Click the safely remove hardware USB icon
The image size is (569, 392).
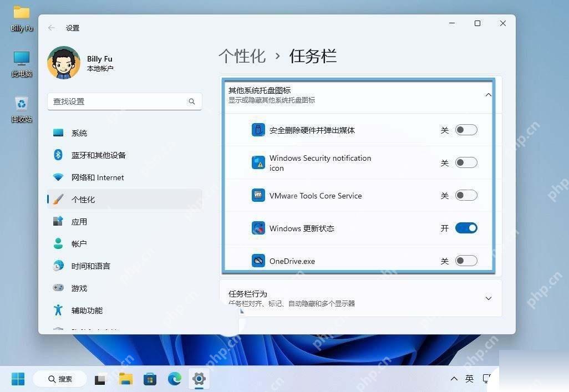coord(258,130)
